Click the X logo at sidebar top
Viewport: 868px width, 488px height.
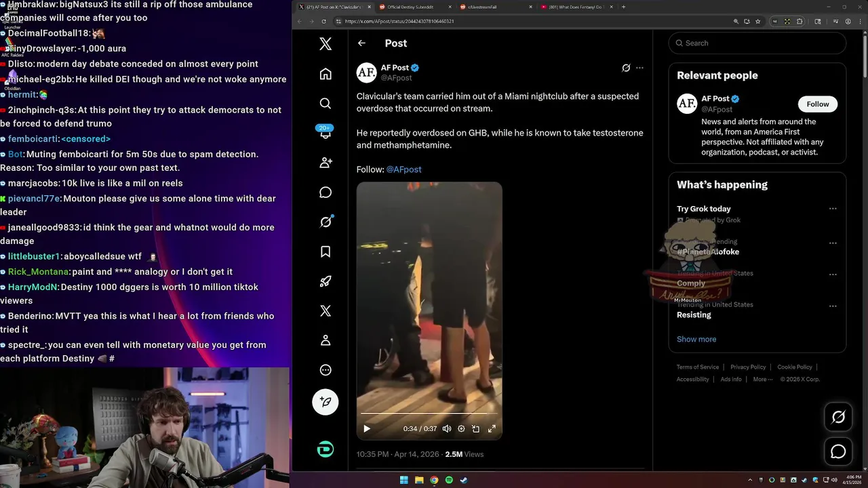pyautogui.click(x=325, y=44)
